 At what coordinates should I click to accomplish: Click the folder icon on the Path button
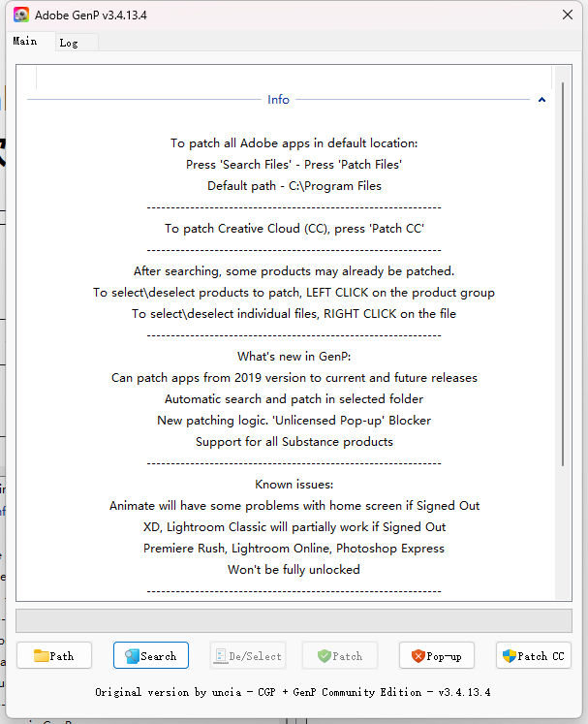pyautogui.click(x=41, y=656)
